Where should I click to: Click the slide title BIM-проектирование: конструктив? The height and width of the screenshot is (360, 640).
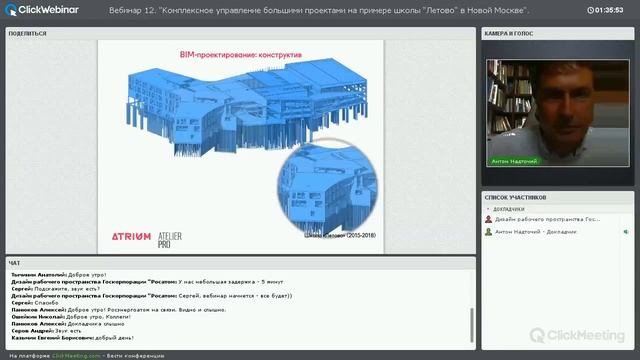(241, 55)
